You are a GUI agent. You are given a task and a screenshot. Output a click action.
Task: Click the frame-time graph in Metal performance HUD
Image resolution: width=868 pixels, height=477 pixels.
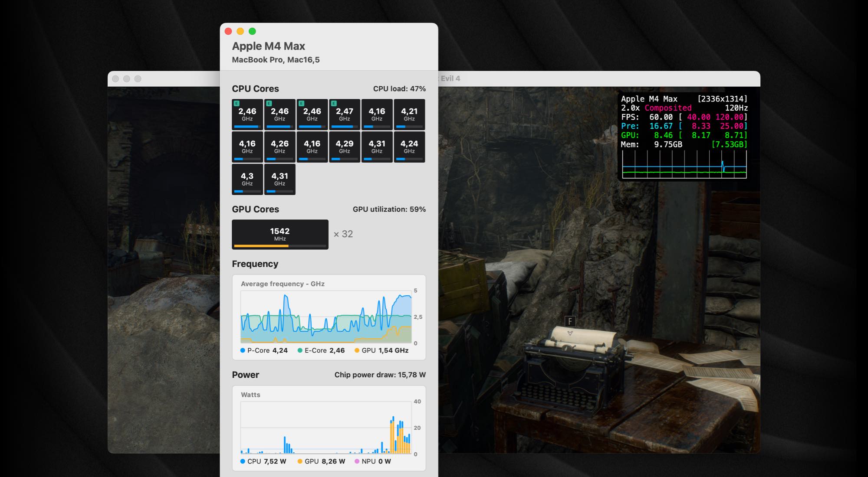tap(684, 164)
